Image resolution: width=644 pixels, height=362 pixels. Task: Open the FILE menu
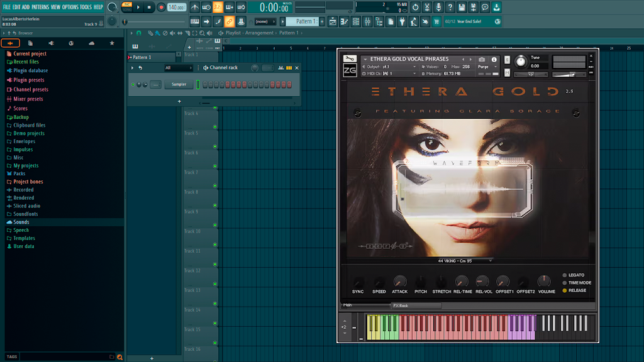tap(6, 7)
